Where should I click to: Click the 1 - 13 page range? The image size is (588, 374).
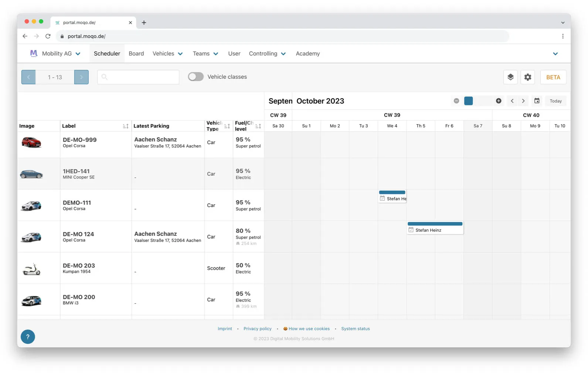pyautogui.click(x=55, y=77)
